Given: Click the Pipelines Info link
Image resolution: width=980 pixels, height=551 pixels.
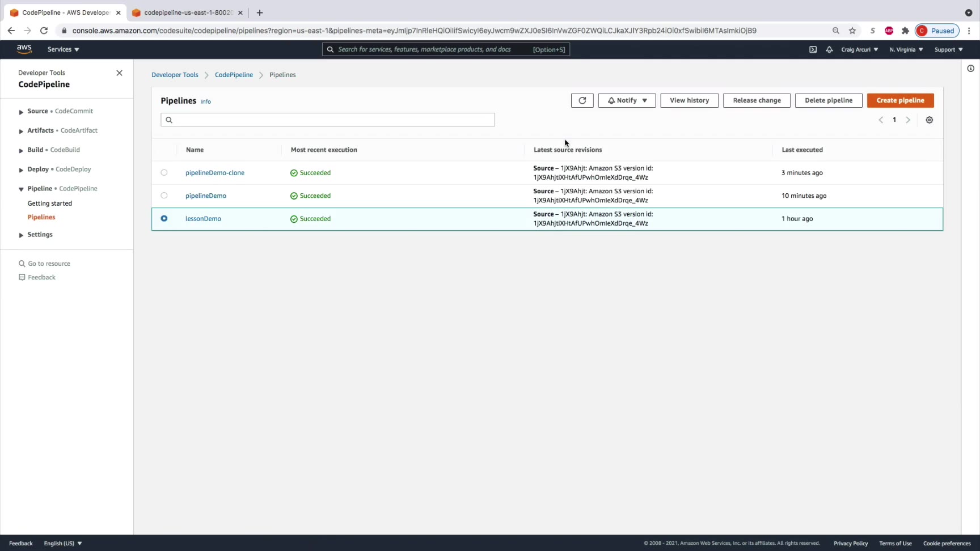Looking at the screenshot, I should (x=206, y=101).
